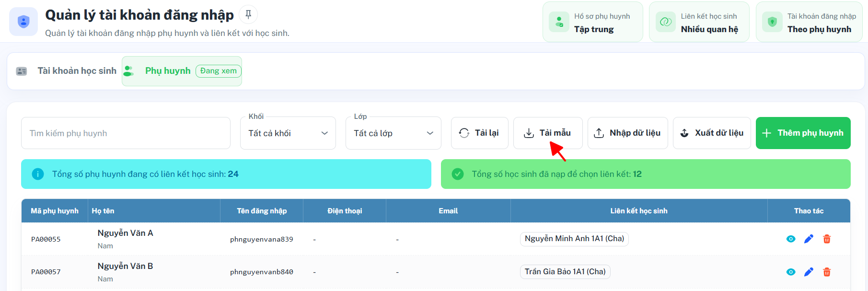Click username phnguyenvanb840
This screenshot has width=868, height=291.
point(262,272)
